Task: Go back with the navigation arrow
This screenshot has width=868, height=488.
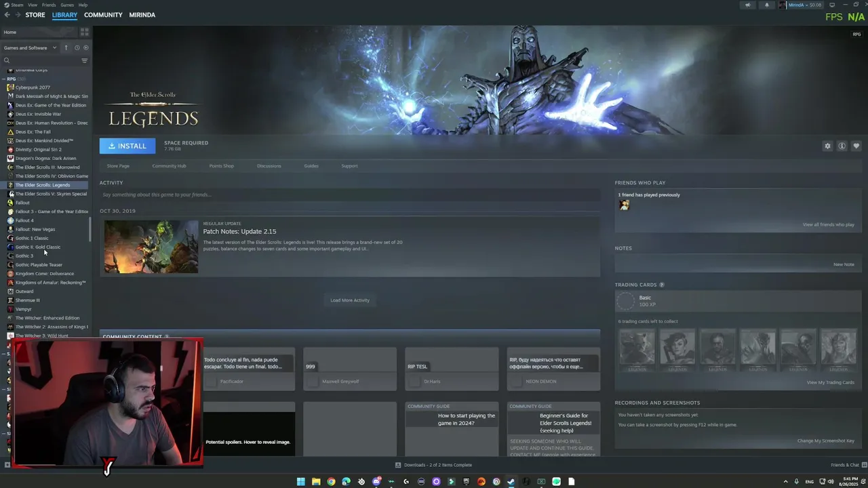Action: pos(7,15)
